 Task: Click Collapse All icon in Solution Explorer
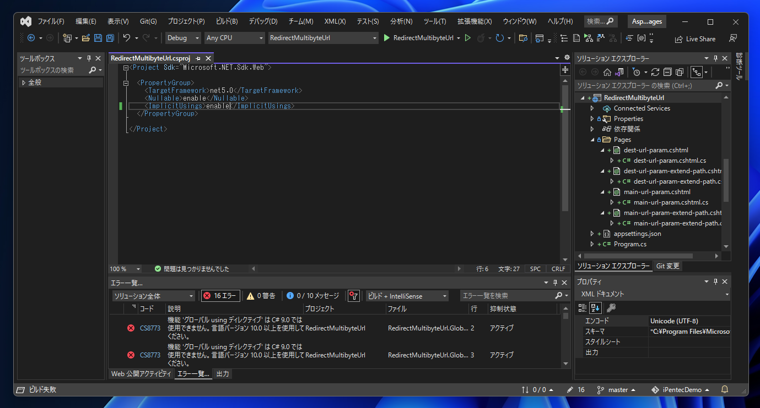tap(667, 72)
